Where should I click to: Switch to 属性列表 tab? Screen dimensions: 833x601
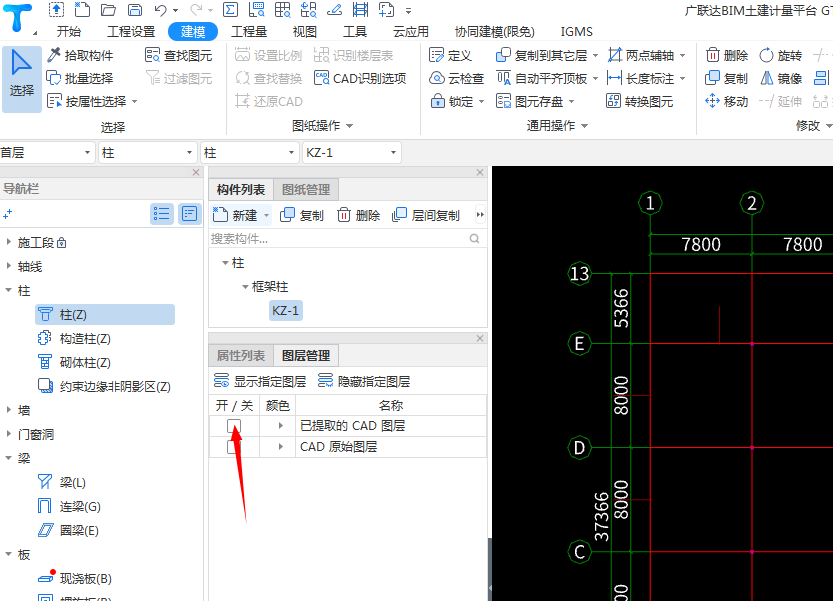point(241,355)
